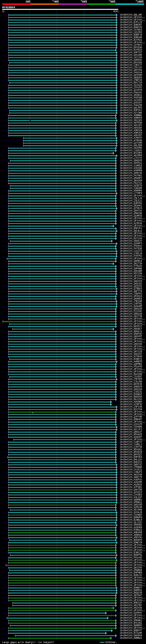Select hit label UniRef100_P62701
Viewport: 146px width, 644px height.
(131, 183)
